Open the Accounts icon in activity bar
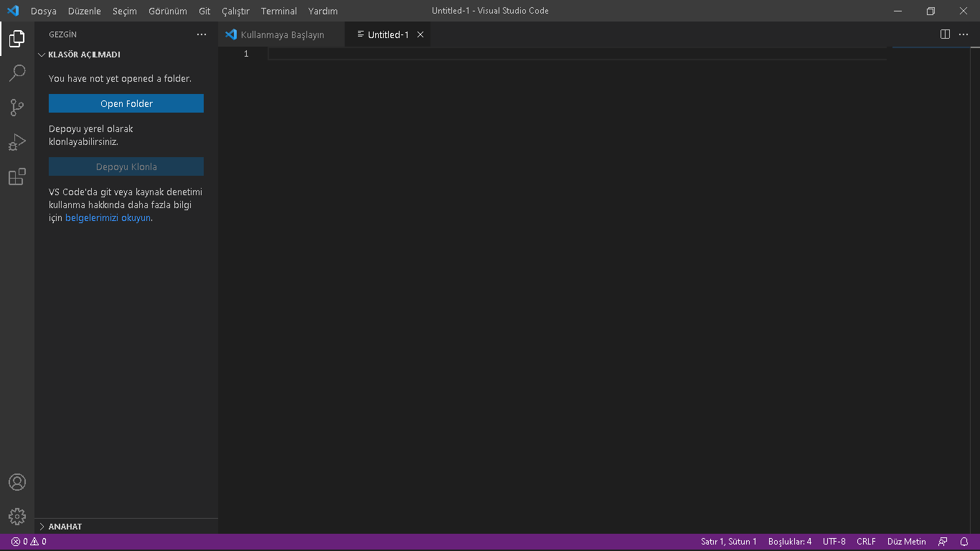Viewport: 980px width, 551px height. 17,482
